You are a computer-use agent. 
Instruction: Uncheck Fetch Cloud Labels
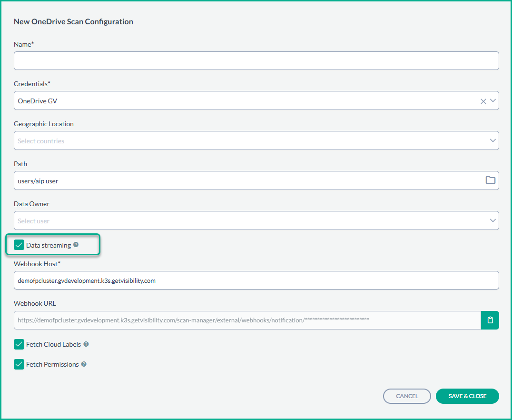tap(19, 344)
